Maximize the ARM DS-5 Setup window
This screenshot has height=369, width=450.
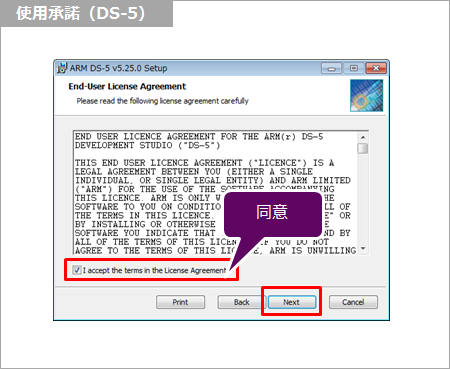(x=353, y=68)
